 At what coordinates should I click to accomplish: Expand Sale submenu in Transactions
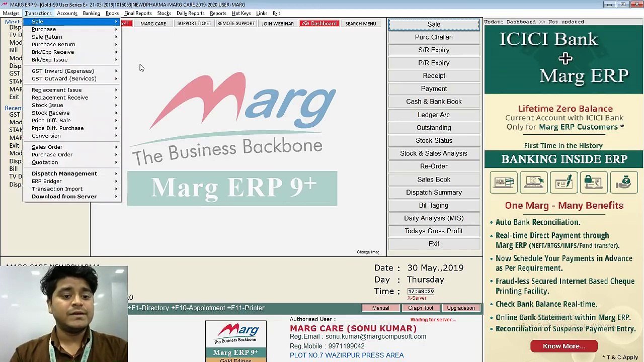click(71, 22)
